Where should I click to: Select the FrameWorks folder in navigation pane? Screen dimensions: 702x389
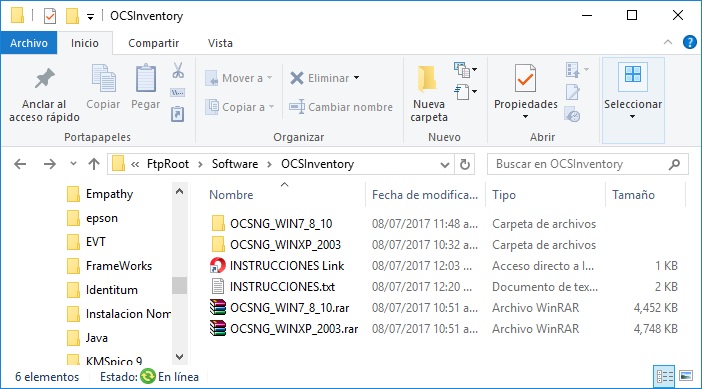110,266
